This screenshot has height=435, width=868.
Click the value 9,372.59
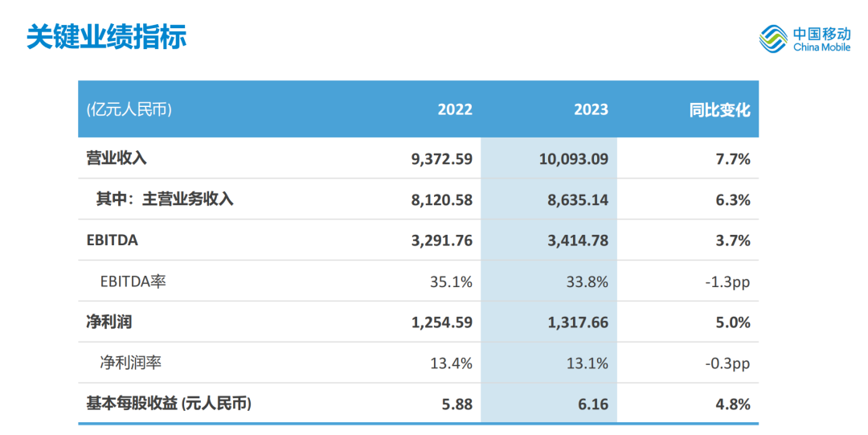[x=442, y=159]
